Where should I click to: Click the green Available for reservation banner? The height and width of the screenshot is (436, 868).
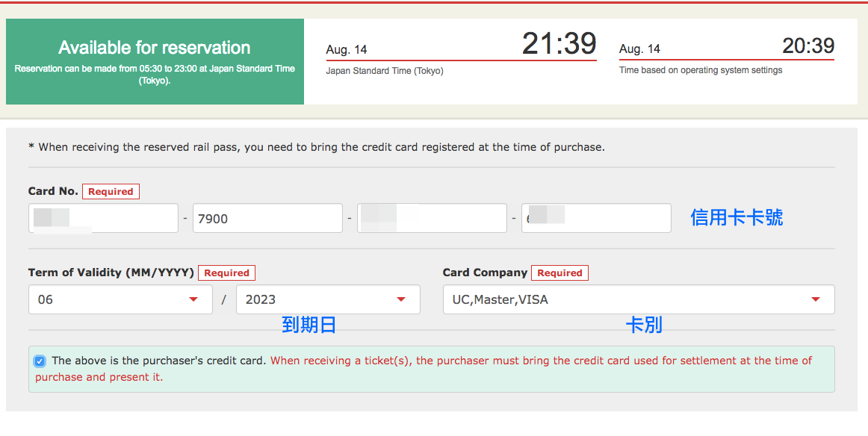pyautogui.click(x=155, y=61)
